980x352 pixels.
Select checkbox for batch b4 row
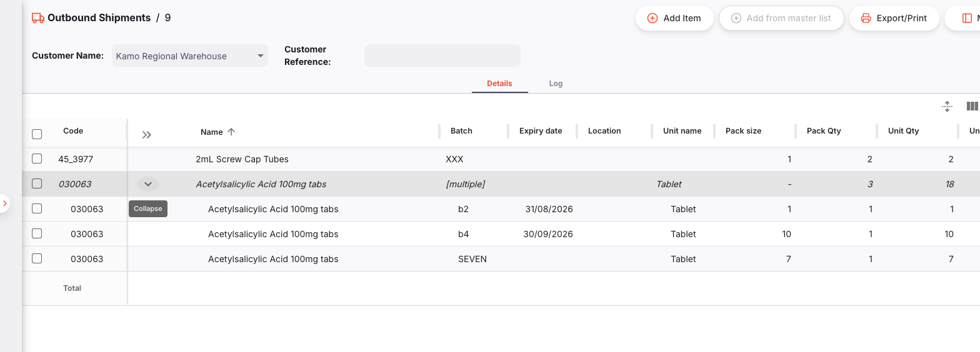pyautogui.click(x=37, y=233)
